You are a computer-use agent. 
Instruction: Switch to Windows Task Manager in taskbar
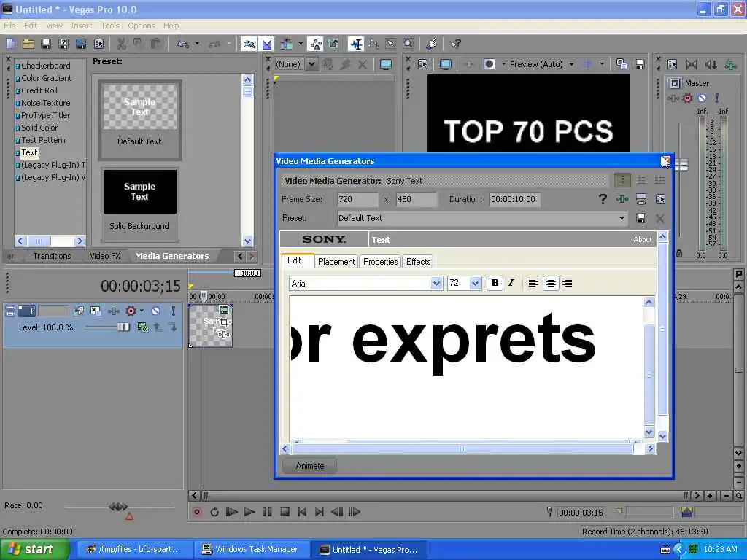coord(252,550)
